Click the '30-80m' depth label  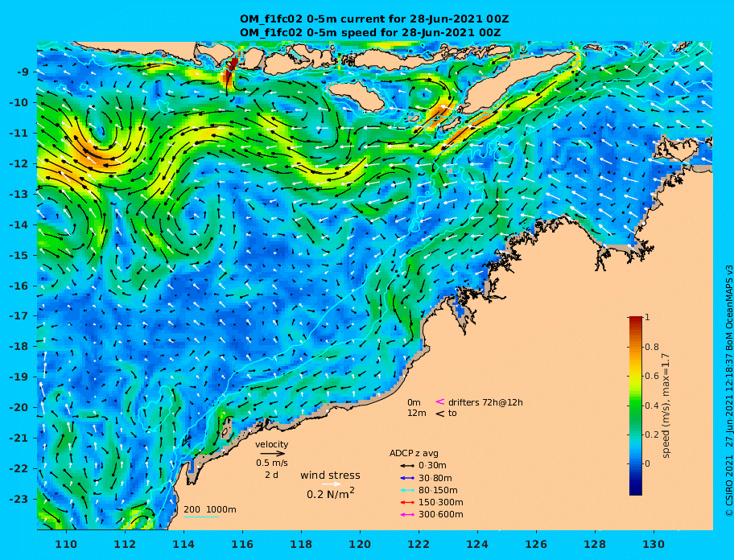(x=435, y=478)
